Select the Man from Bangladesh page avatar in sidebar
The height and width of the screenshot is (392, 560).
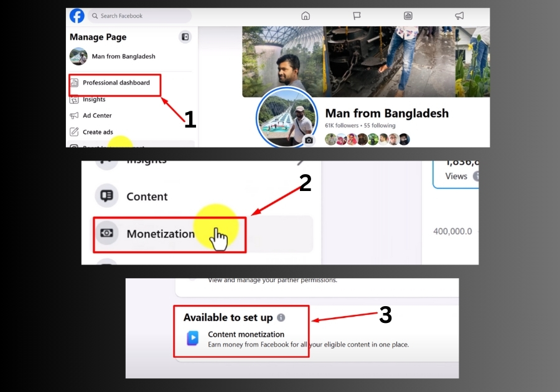pyautogui.click(x=78, y=57)
